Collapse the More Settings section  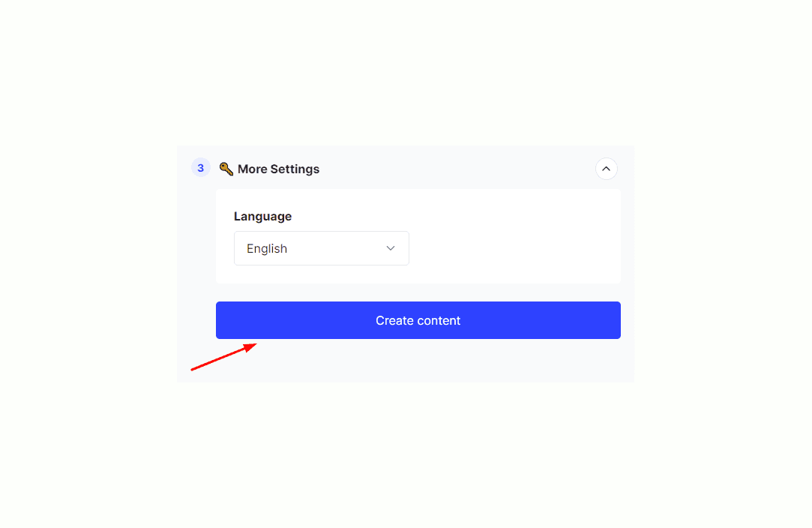[606, 169]
